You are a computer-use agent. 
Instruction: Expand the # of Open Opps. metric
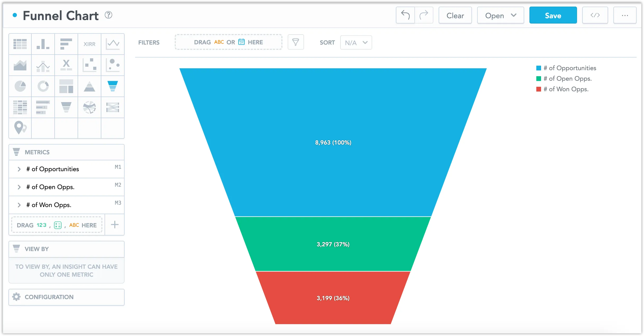pos(19,187)
